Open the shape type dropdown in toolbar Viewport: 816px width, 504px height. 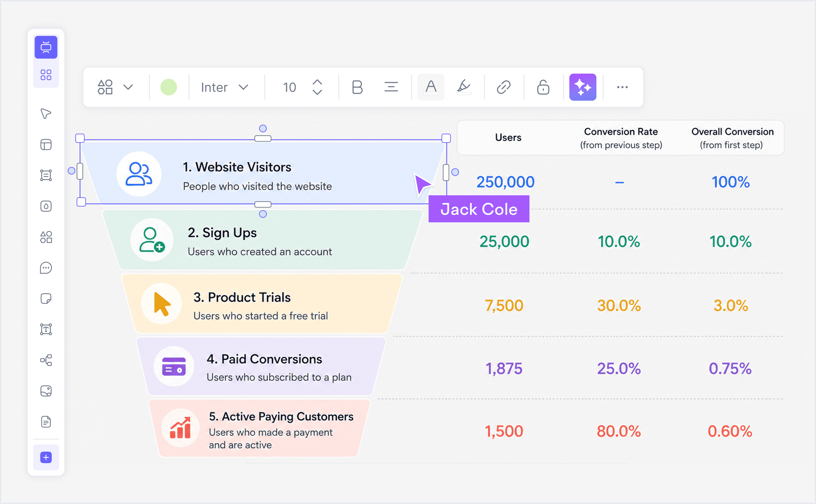(x=115, y=87)
